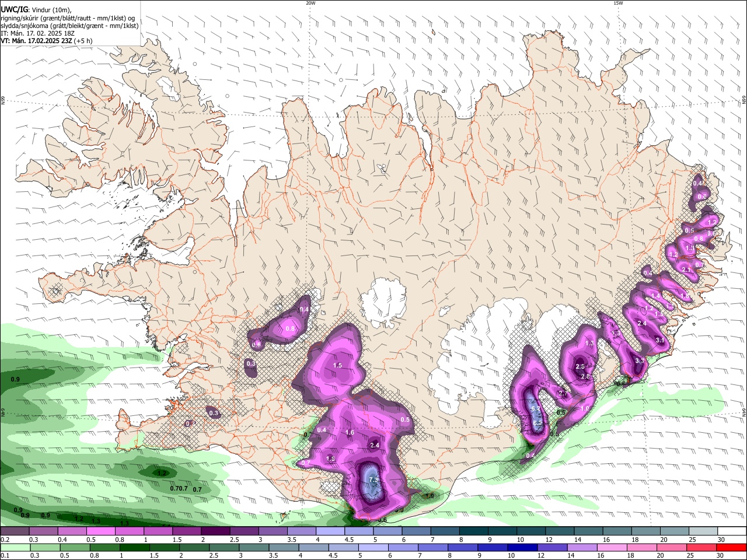Select the upper legend swatch labeled 1.5
Image resolution: width=747 pixels, height=560 pixels.
(x=186, y=532)
